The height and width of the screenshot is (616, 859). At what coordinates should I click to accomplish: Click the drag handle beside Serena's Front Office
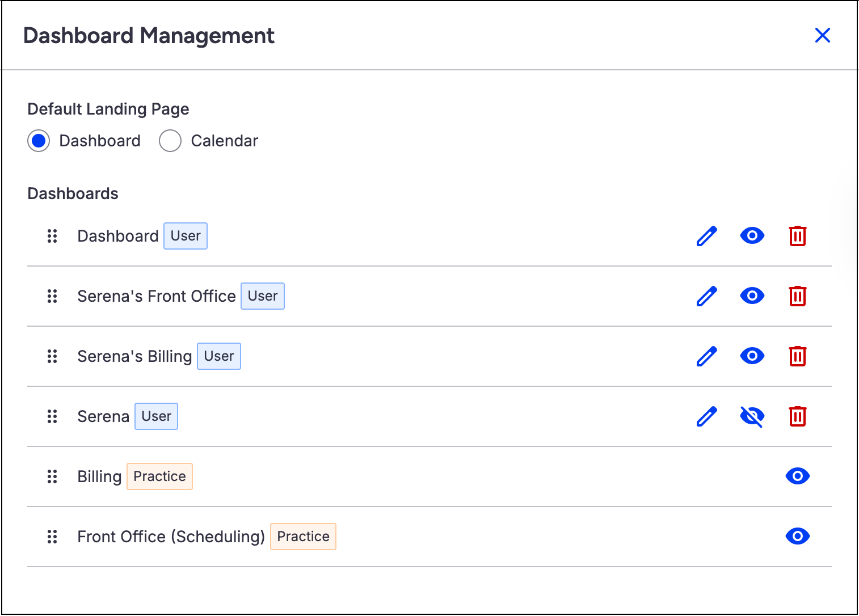(x=52, y=296)
